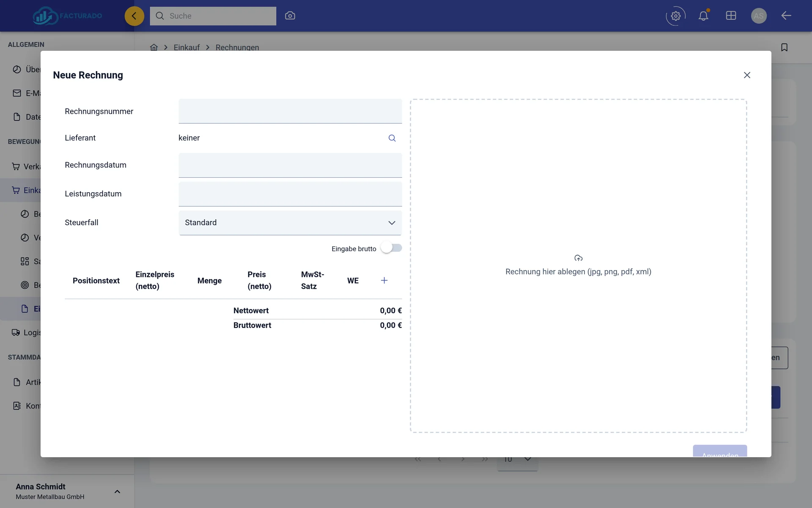Click the Leistungsdatum input field

click(x=290, y=194)
